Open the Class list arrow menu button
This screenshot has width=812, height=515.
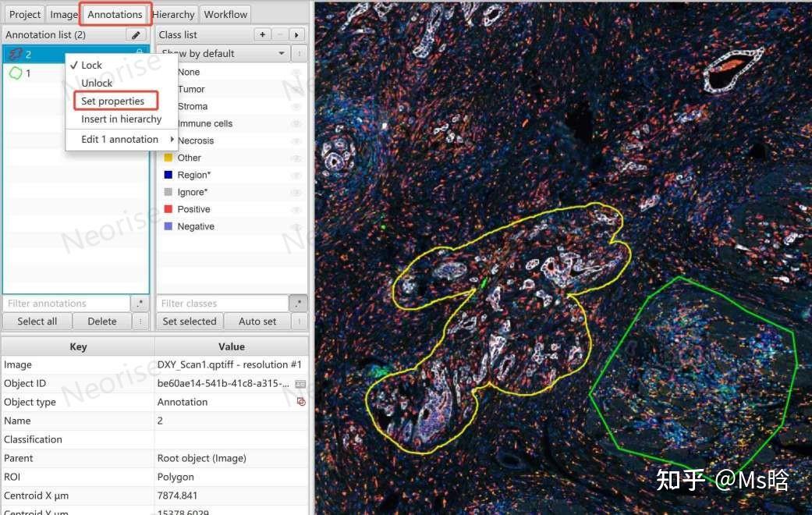click(296, 34)
